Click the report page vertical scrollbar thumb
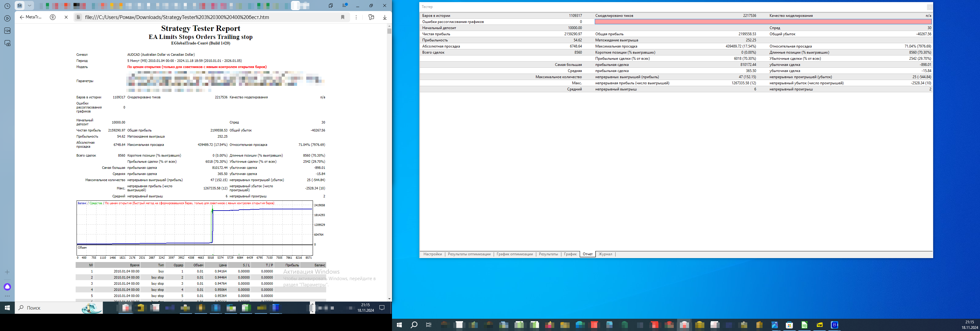980x331 pixels. pos(389,31)
